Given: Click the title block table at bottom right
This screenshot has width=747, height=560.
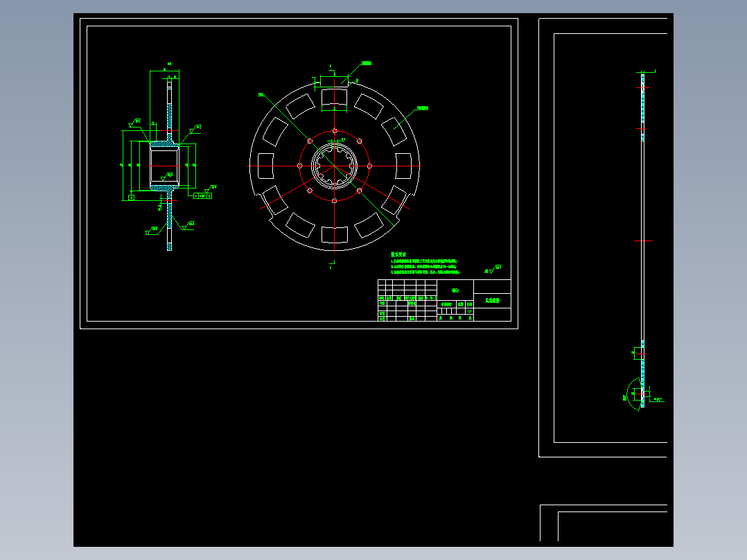Looking at the screenshot, I should coord(444,300).
